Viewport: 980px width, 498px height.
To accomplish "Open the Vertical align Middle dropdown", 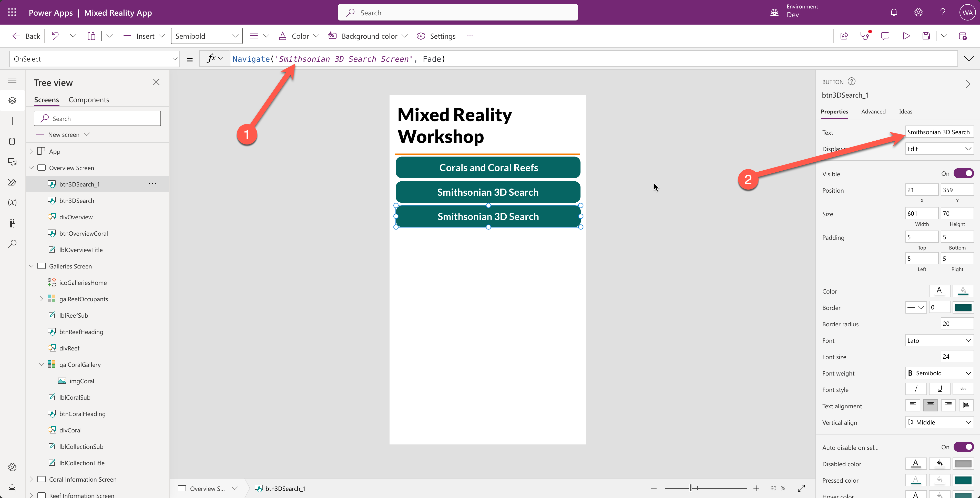I will (939, 422).
